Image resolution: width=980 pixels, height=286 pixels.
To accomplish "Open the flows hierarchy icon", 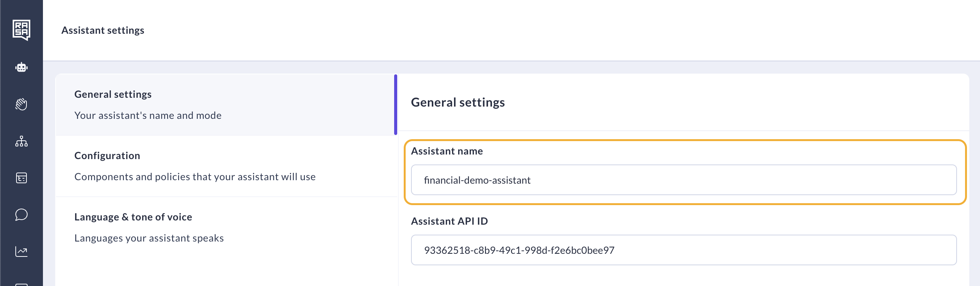I will coord(21,141).
